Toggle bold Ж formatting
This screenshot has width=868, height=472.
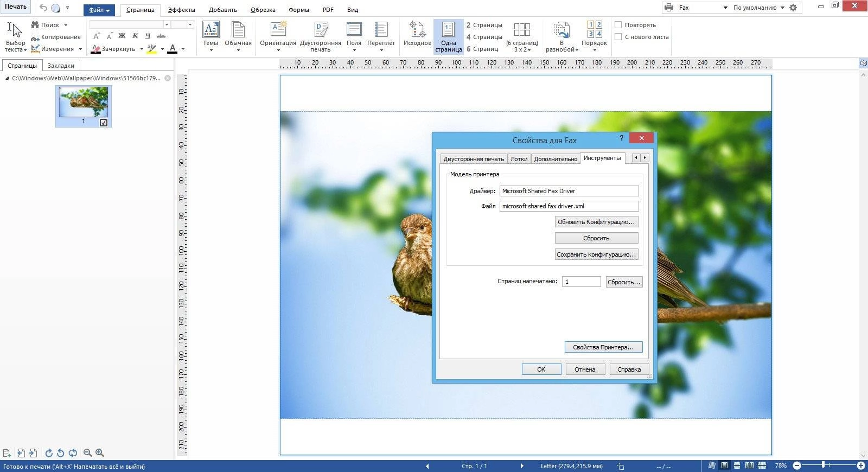pyautogui.click(x=122, y=36)
